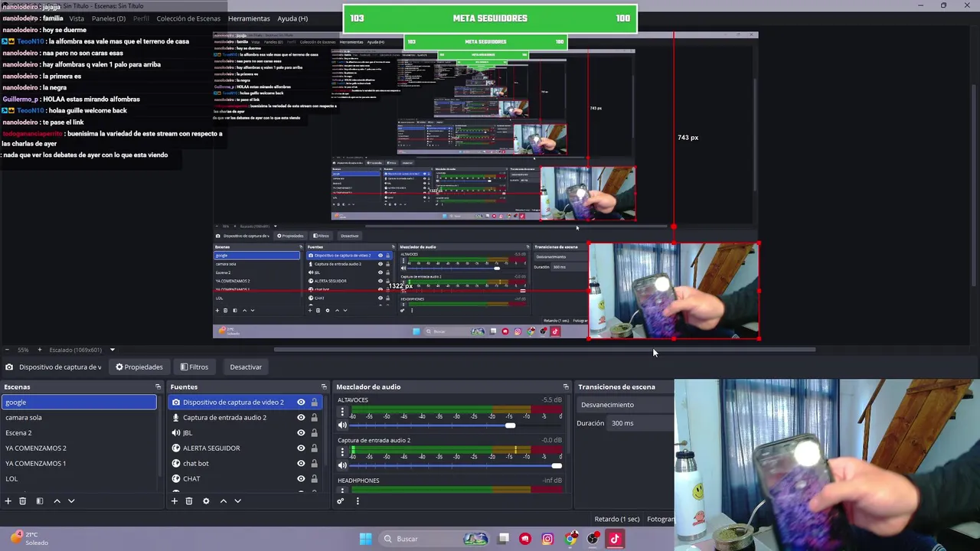Open Windows Start menu
This screenshot has width=980, height=551.
click(x=365, y=539)
